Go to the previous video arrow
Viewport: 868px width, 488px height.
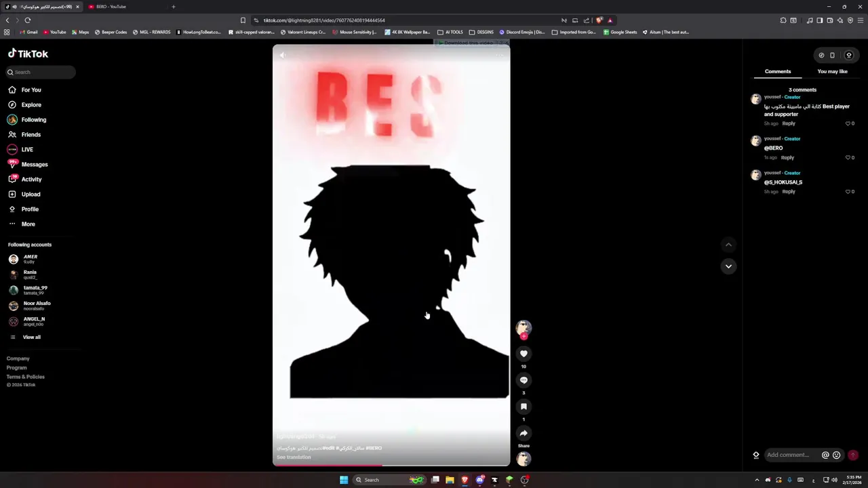[x=728, y=245]
